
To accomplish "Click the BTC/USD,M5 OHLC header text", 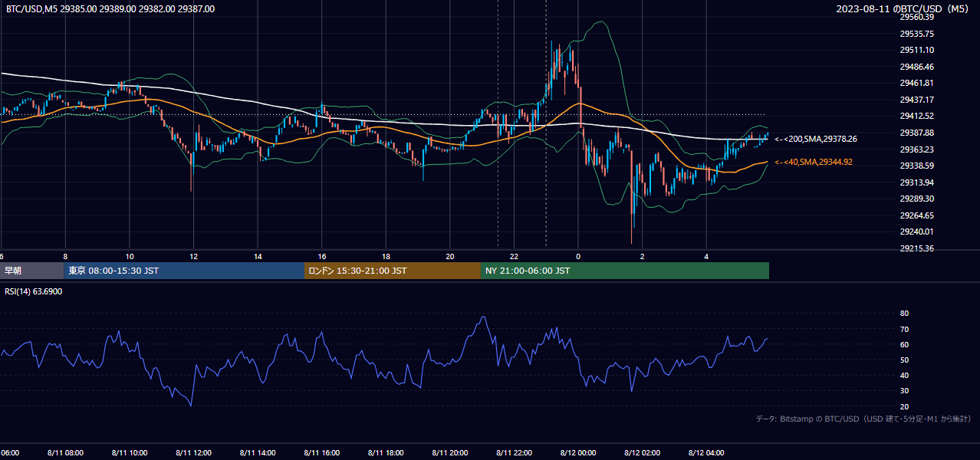I will (x=110, y=9).
